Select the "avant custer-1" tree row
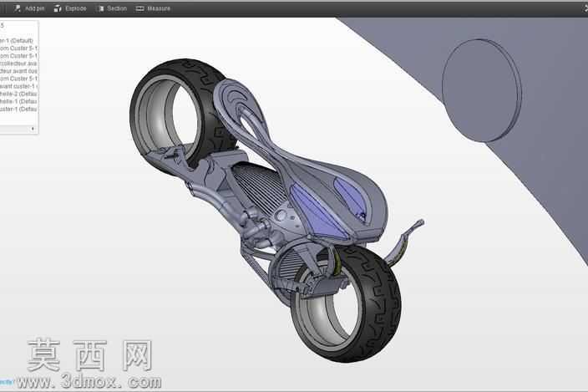The height and width of the screenshot is (392, 588). [18, 86]
